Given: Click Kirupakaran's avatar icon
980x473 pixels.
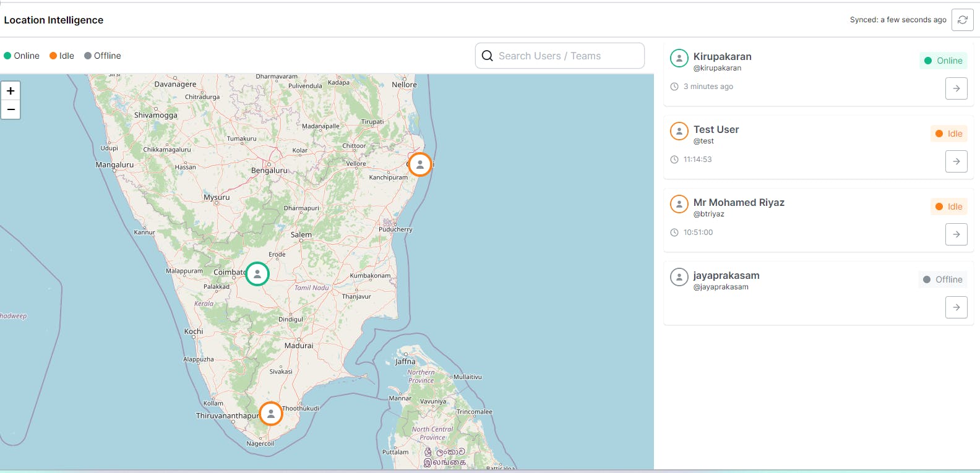Looking at the screenshot, I should [679, 58].
